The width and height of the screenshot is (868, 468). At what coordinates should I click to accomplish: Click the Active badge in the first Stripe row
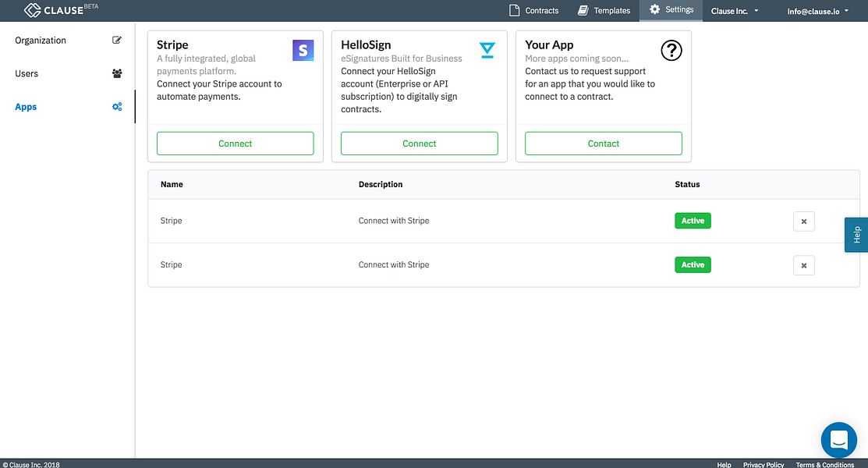[x=693, y=221]
